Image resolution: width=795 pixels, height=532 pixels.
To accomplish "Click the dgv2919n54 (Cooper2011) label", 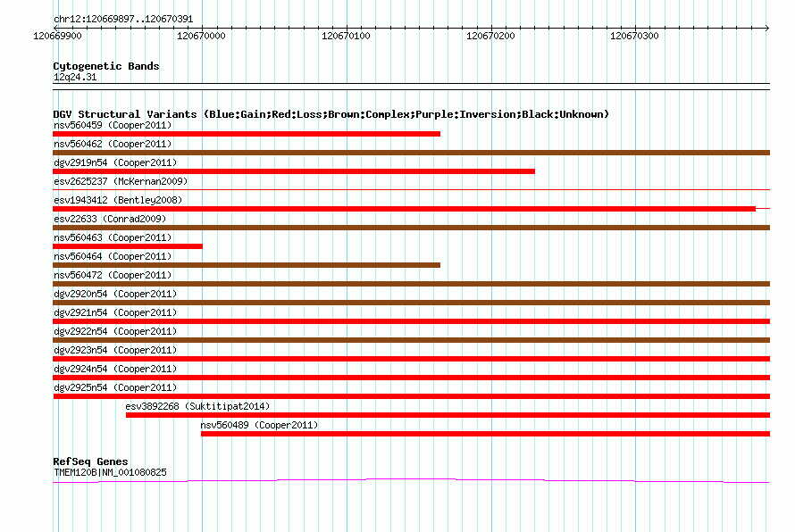I will point(115,162).
